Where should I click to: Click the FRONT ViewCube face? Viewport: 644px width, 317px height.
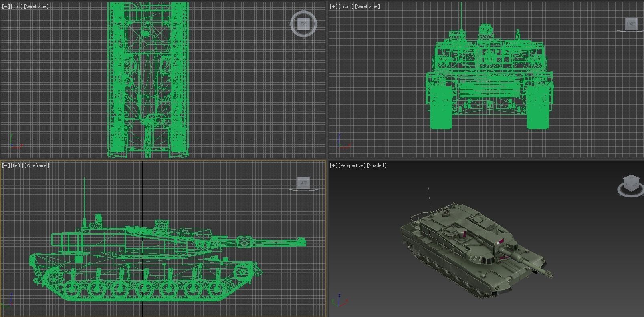(x=631, y=24)
